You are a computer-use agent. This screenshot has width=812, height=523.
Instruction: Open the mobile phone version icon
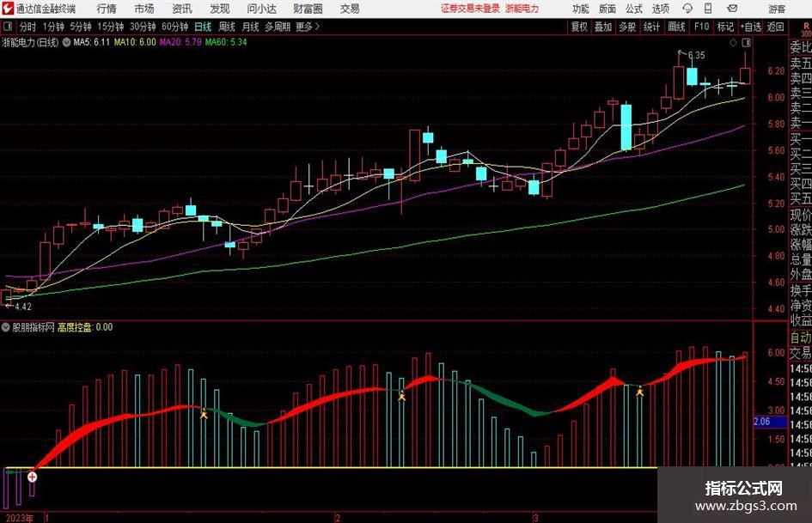pyautogui.click(x=708, y=9)
